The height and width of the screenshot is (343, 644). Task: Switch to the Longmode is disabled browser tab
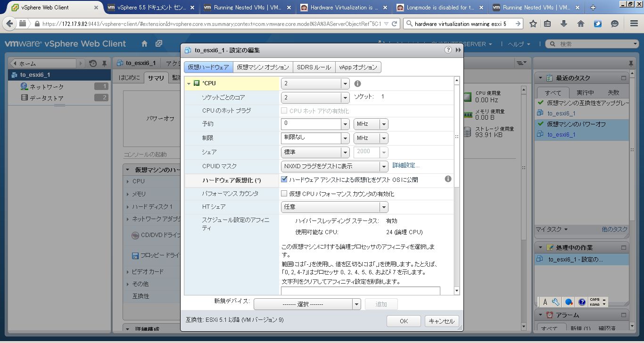pos(439,8)
